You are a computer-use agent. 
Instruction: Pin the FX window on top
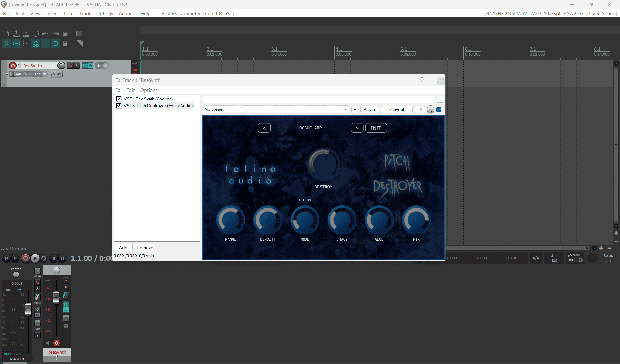pyautogui.click(x=422, y=80)
